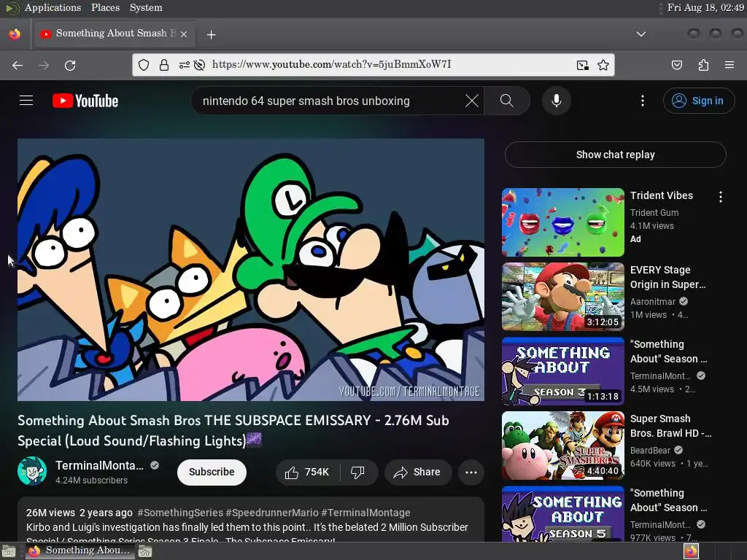Screen dimensions: 747x560
Task: Open site permissions icon in address bar
Action: tap(185, 65)
